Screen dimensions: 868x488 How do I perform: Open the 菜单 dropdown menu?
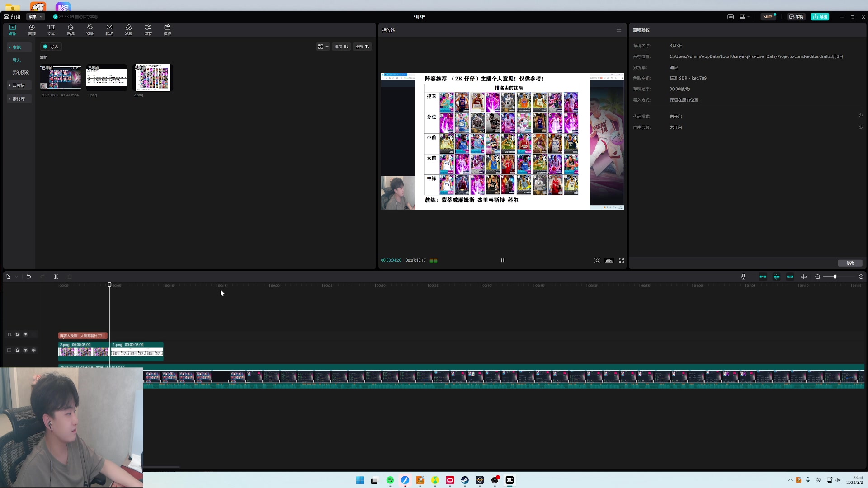(x=35, y=17)
